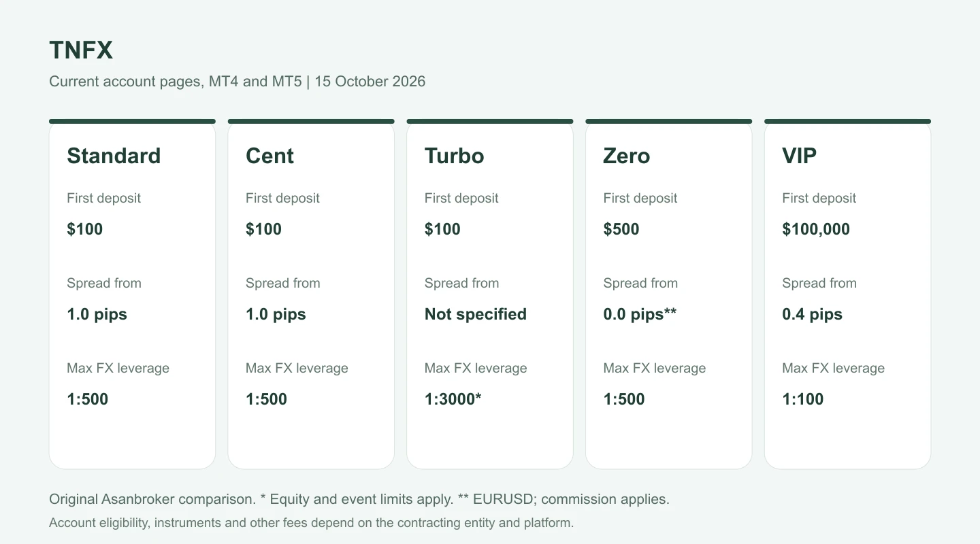Click the Zero $500 first deposit value
The image size is (980, 544).
click(621, 229)
